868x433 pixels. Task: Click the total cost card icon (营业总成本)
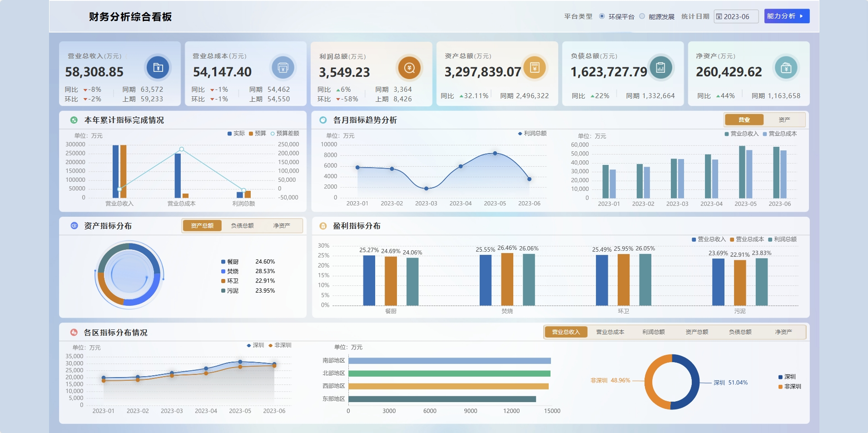[283, 68]
